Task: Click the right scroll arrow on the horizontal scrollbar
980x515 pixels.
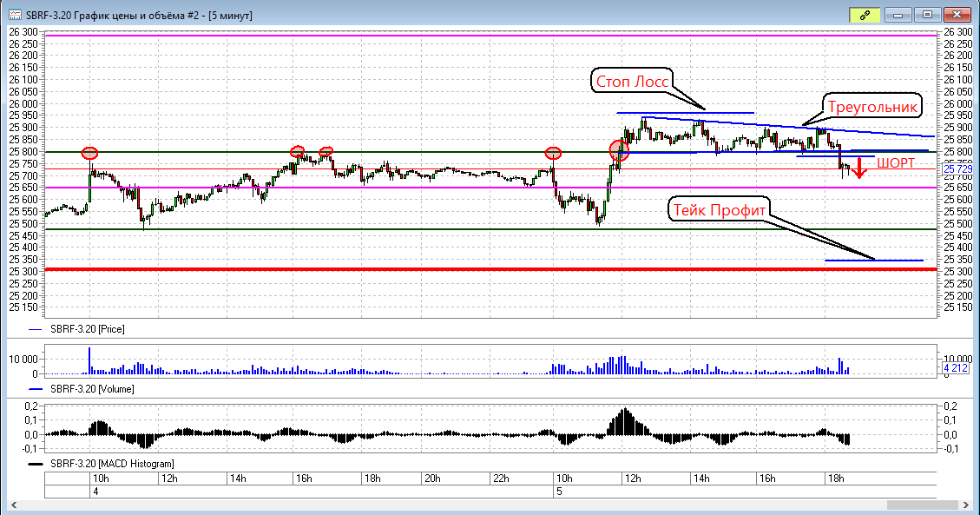Action: point(966,505)
